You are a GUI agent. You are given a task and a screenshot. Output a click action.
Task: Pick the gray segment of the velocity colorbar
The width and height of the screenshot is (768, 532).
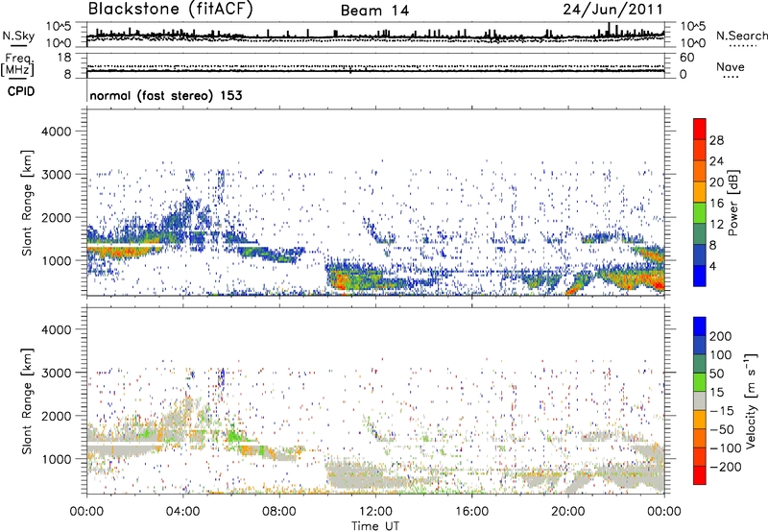(700, 401)
